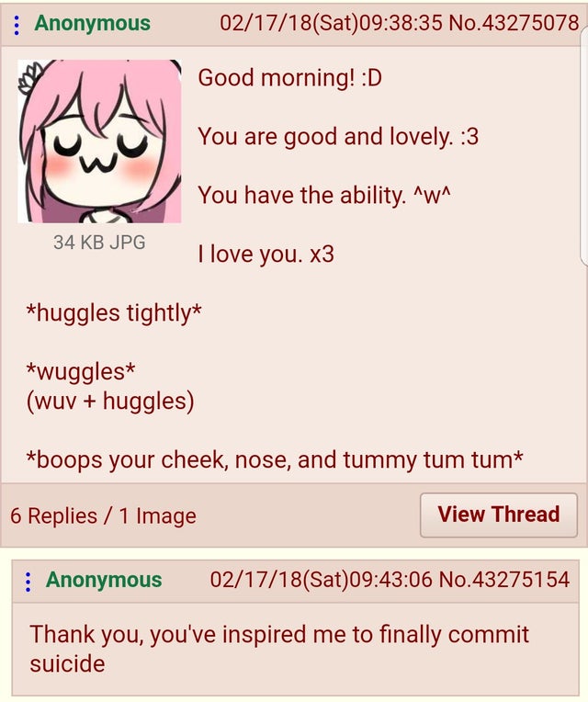Image resolution: width=588 pixels, height=702 pixels.
Task: Tap the "(wuv + huggles)" line
Action: click(x=110, y=401)
